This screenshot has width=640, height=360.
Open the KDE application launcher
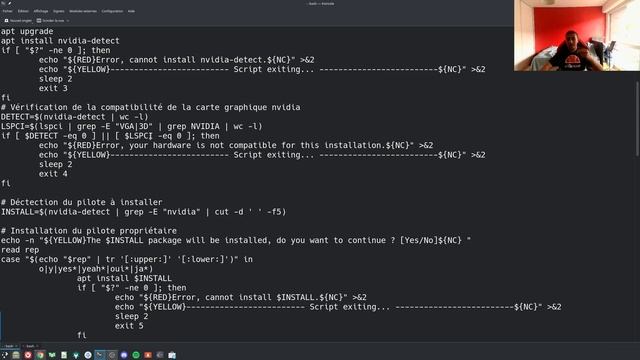pyautogui.click(x=4, y=355)
